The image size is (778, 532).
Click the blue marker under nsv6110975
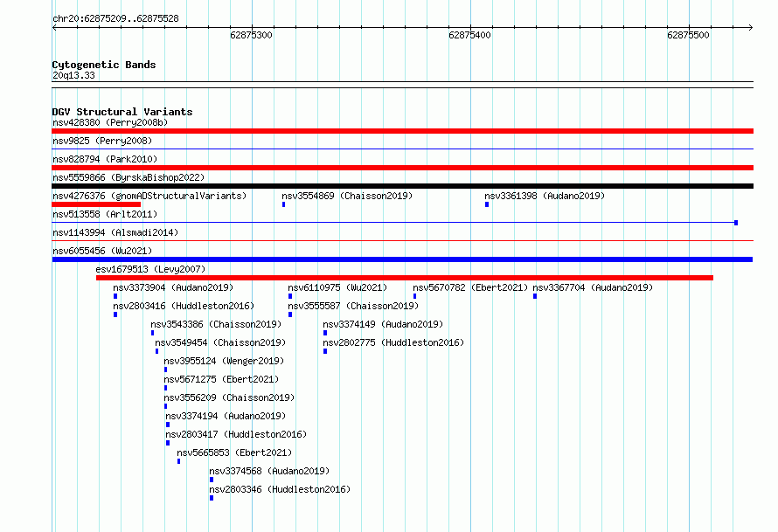(289, 296)
